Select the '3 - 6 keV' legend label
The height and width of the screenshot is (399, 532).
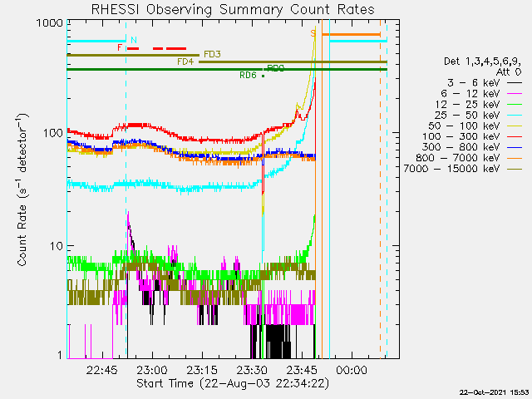(474, 83)
